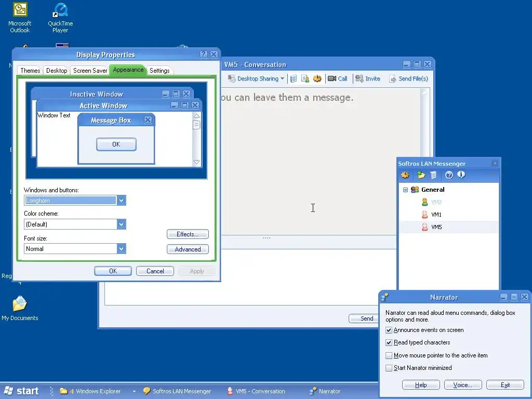Screen dimensions: 532x399
Task: Open the QuickTime Player desktop icon
Action: tap(60, 18)
